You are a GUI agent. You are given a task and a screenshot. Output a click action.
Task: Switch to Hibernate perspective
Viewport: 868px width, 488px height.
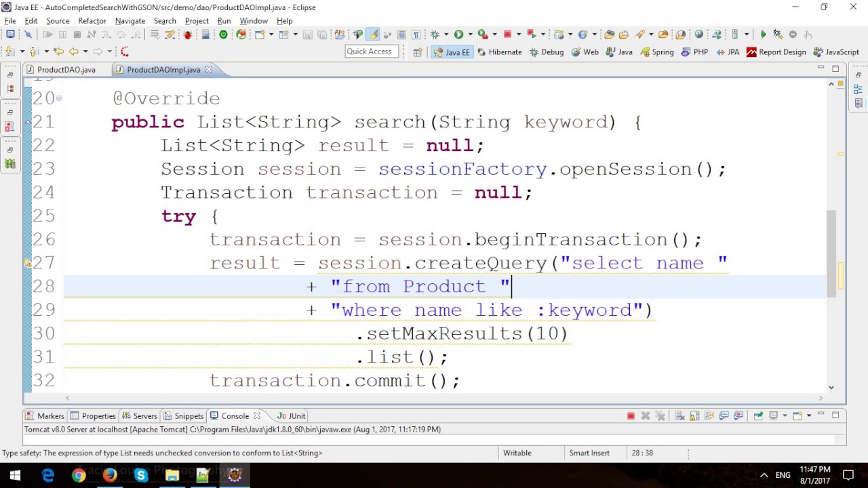(499, 52)
